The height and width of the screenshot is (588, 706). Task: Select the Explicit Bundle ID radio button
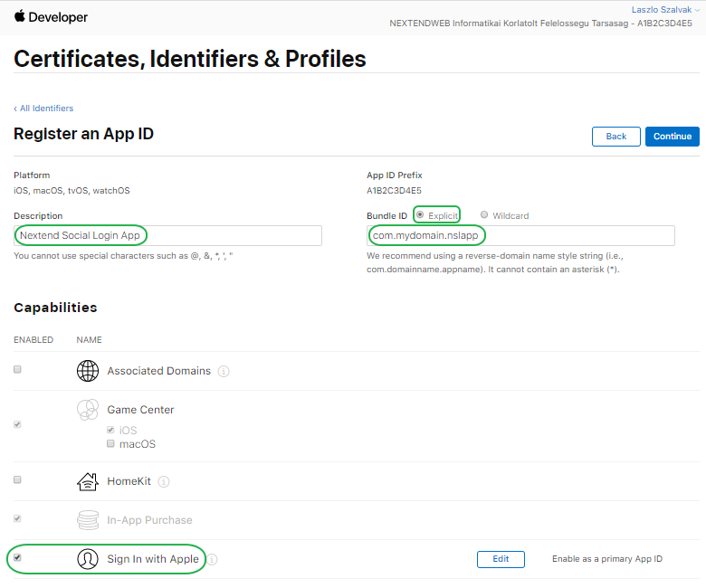(x=420, y=214)
